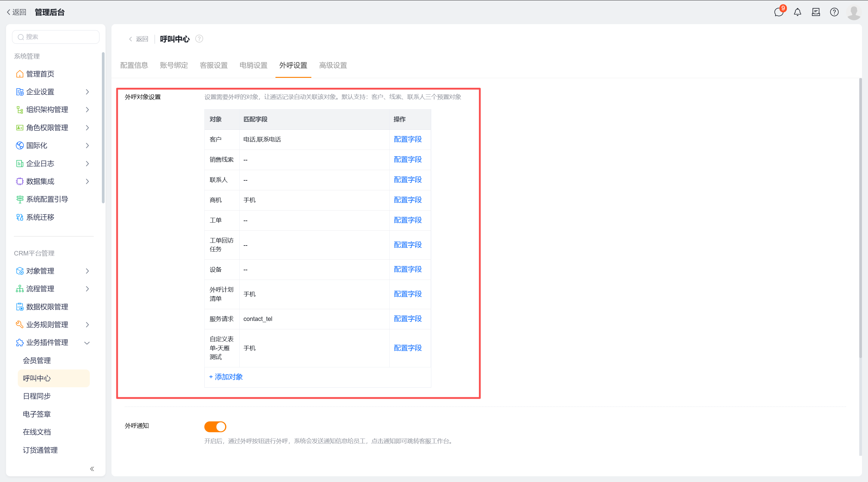Open 在线文档 in the sidebar
Viewport: 868px width, 482px height.
37,432
